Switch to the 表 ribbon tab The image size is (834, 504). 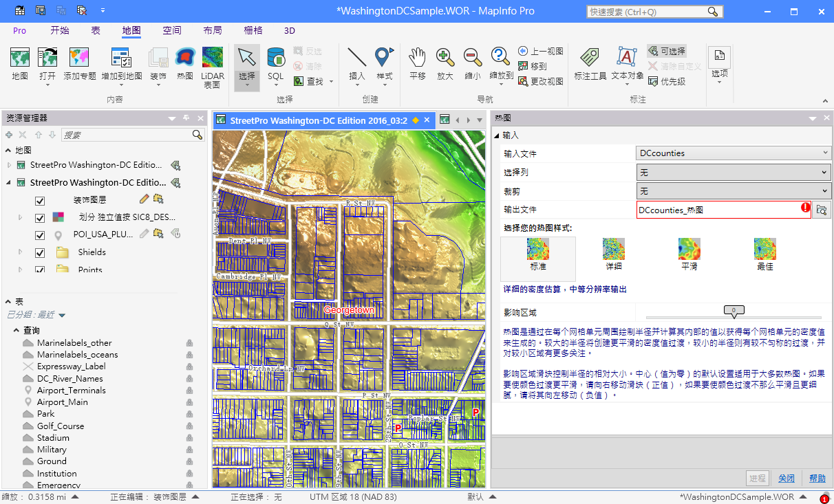pyautogui.click(x=96, y=30)
